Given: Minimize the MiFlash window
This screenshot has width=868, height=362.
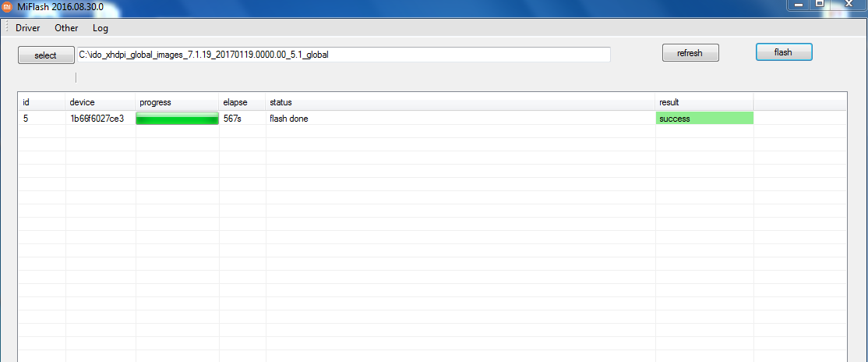Looking at the screenshot, I should (798, 3).
